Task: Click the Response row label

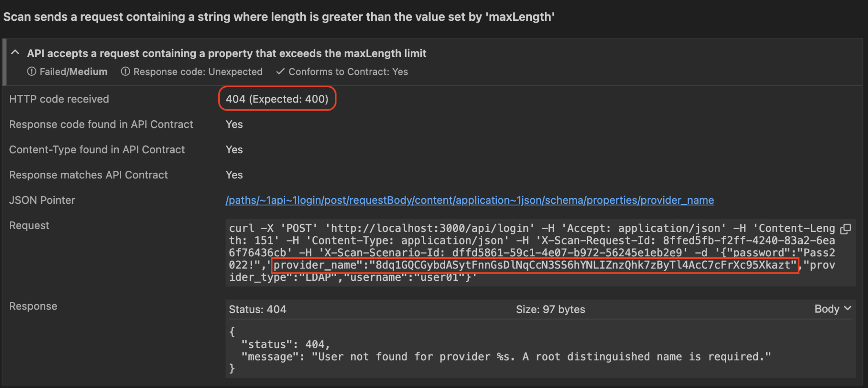Action: tap(33, 306)
